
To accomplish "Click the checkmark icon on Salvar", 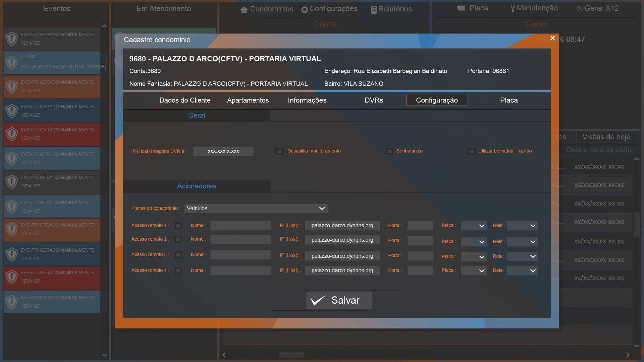I will pyautogui.click(x=318, y=300).
